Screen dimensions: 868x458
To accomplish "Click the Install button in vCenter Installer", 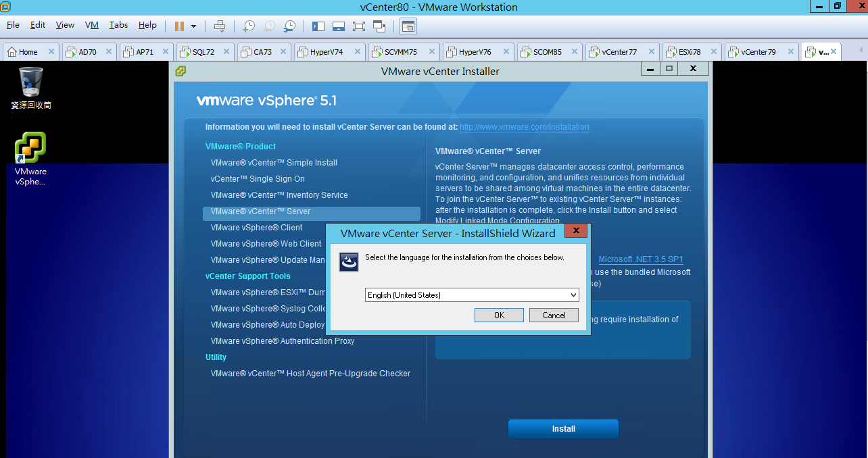I will [x=563, y=429].
